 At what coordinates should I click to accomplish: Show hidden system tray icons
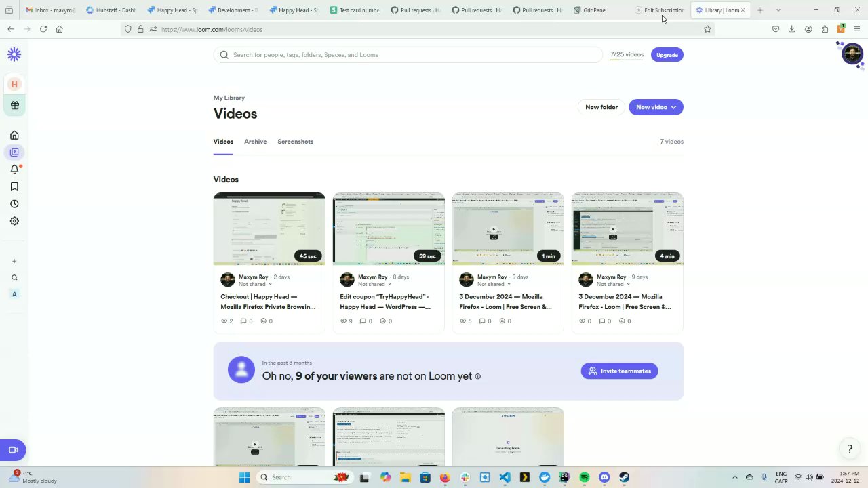734,477
